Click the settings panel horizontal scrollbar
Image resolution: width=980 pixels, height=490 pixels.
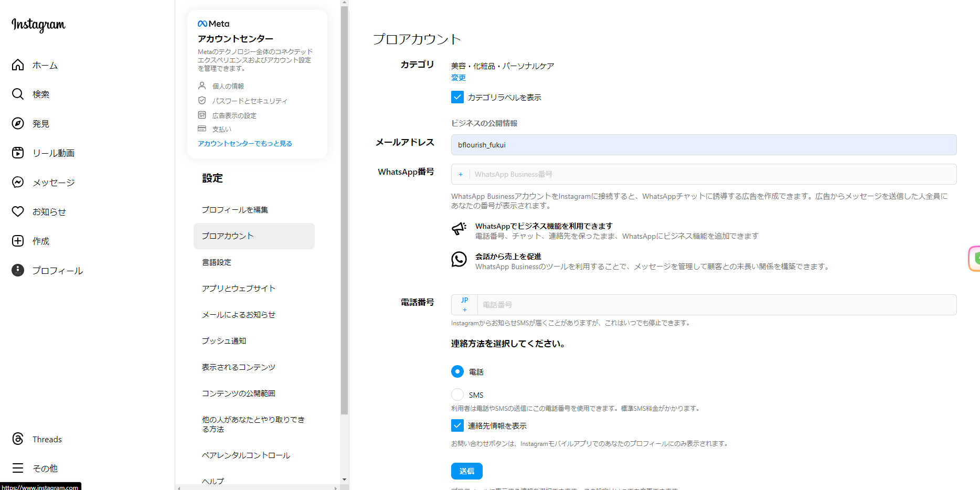coord(257,487)
